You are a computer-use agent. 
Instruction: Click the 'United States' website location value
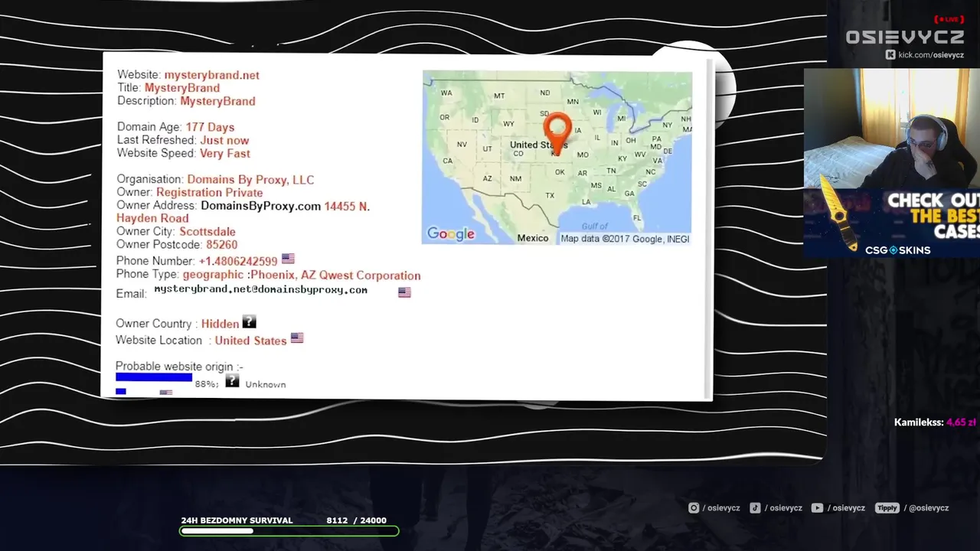click(x=250, y=341)
